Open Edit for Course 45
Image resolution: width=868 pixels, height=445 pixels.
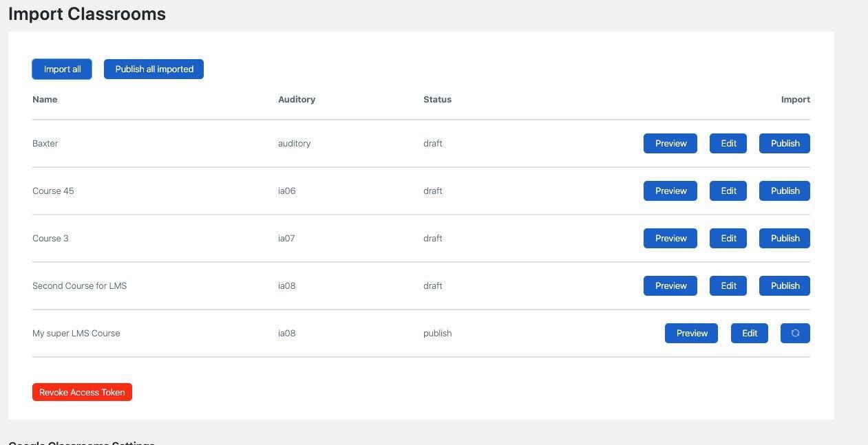tap(728, 191)
